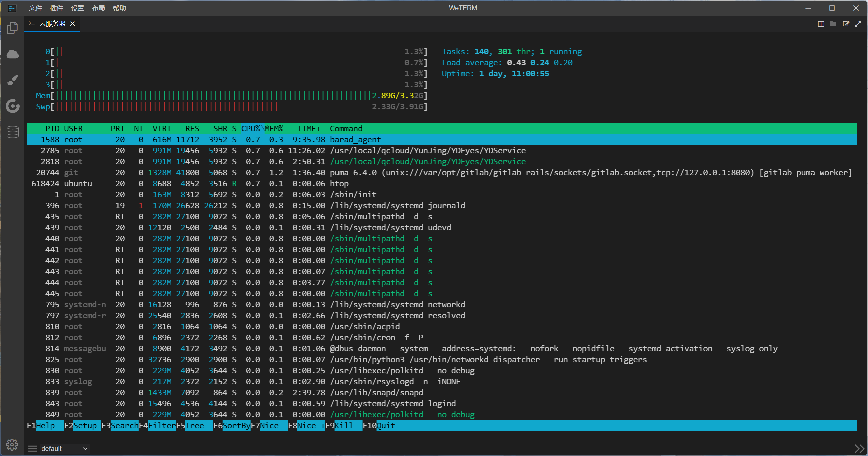This screenshot has height=456, width=868.
Task: Open settings gear at bottom left
Action: 12,445
